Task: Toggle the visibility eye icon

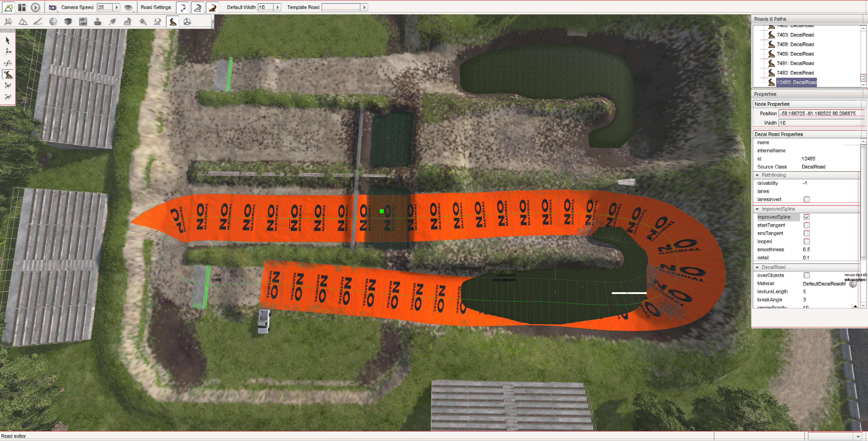Action: click(128, 7)
